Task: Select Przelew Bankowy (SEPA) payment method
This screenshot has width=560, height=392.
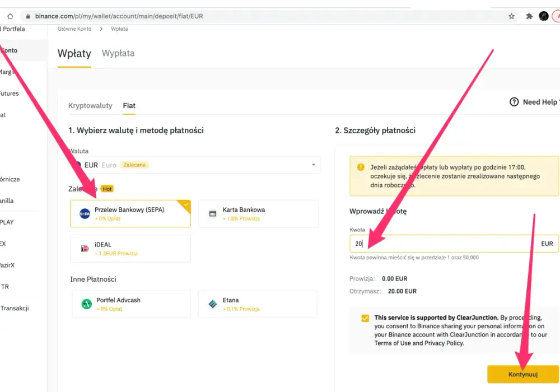Action: 130,213
